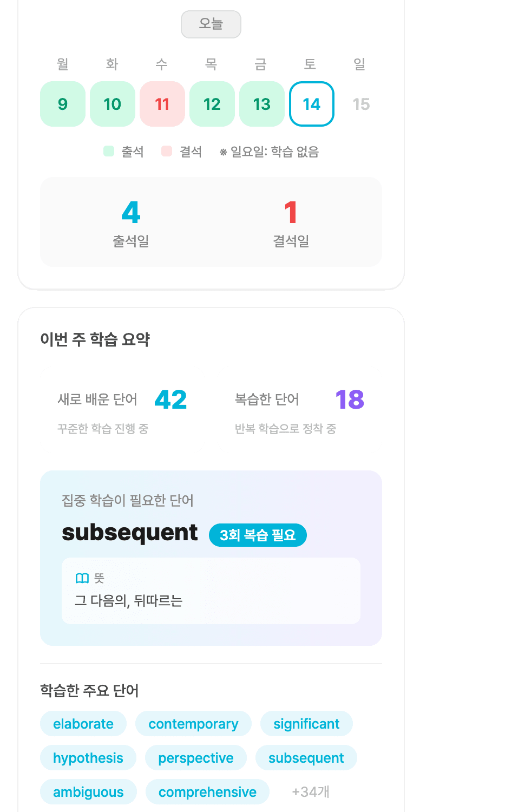Screen dimensions: 525x812
Task: Switch to the 토 column date 14
Action: tap(311, 104)
